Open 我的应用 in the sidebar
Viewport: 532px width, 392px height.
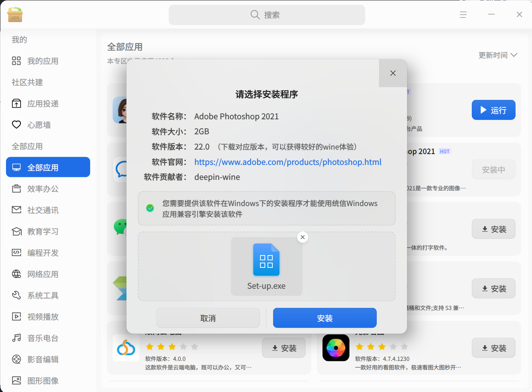click(48, 61)
